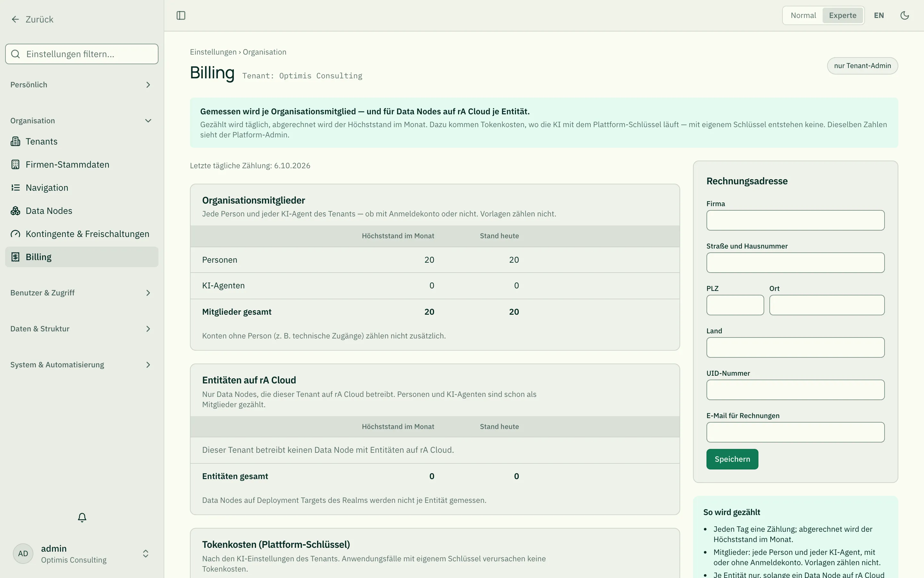This screenshot has height=578, width=924.
Task: Open the admin account switcher chevrons
Action: tap(145, 554)
